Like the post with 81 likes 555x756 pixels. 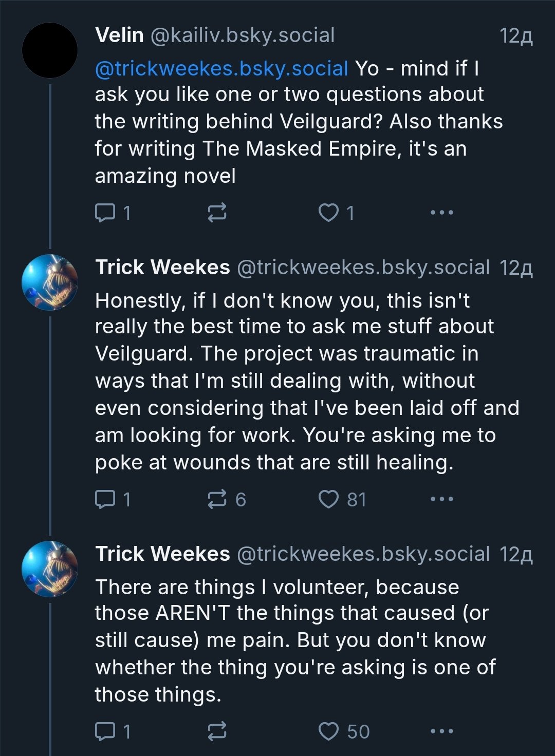[342, 499]
